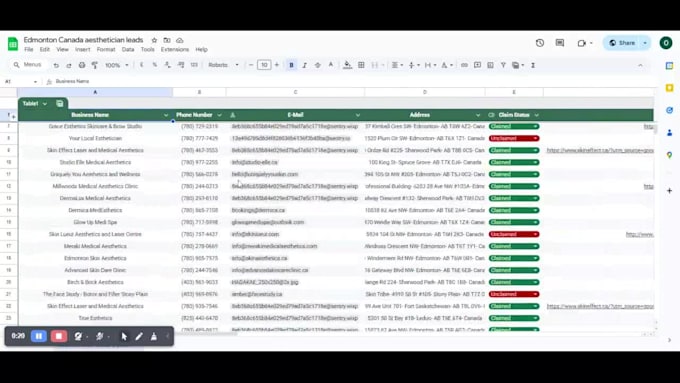
Task: Open the Edit menu
Action: [45, 49]
